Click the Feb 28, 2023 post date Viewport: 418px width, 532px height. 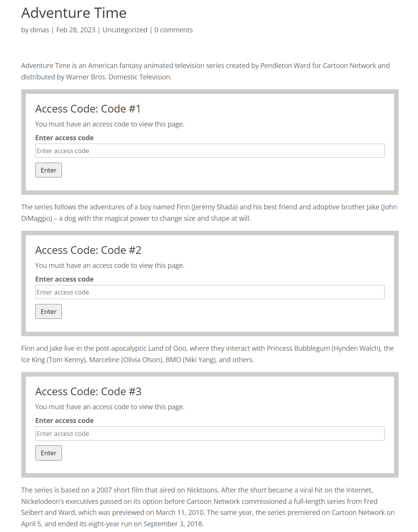76,30
